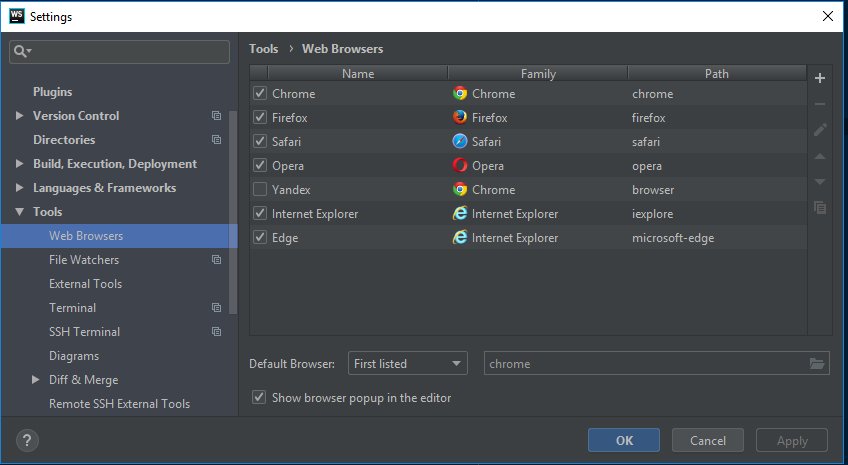Image resolution: width=848 pixels, height=465 pixels.
Task: Click the project-level icon beside Version Control
Action: (x=216, y=115)
